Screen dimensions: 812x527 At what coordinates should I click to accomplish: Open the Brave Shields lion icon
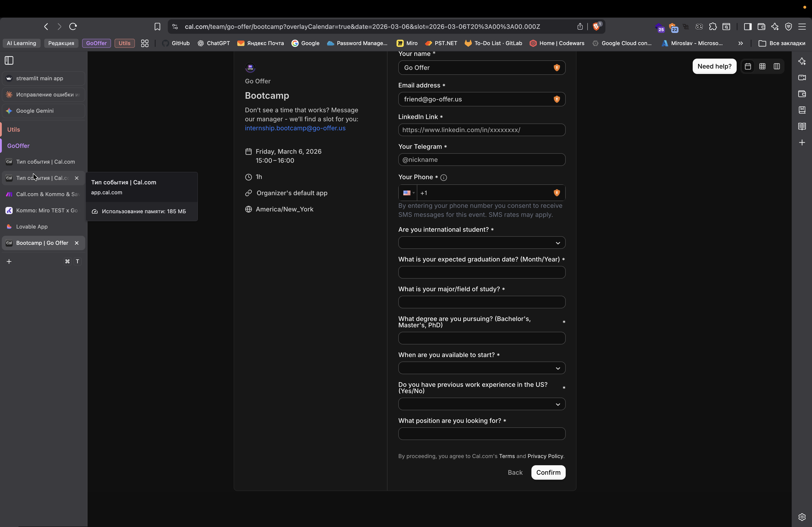(596, 27)
